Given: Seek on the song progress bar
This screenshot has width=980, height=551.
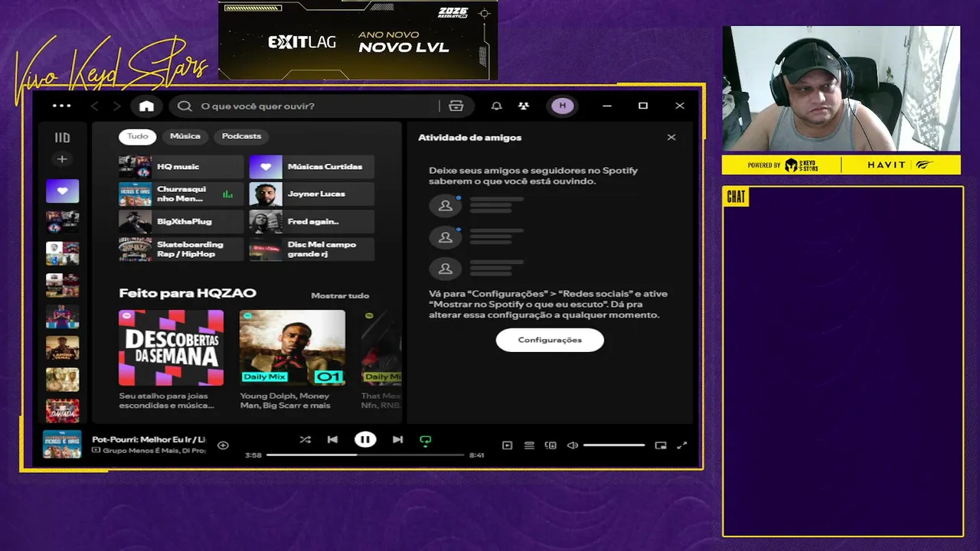Looking at the screenshot, I should (365, 455).
